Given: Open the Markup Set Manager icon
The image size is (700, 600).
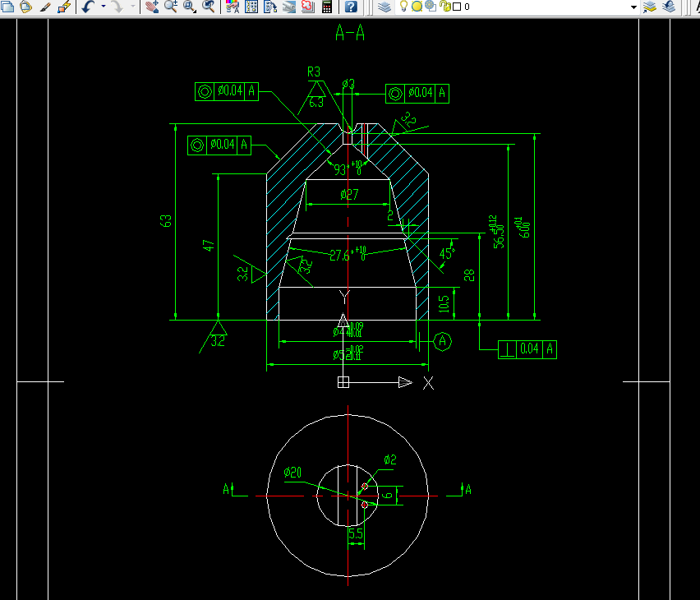Looking at the screenshot, I should [307, 7].
